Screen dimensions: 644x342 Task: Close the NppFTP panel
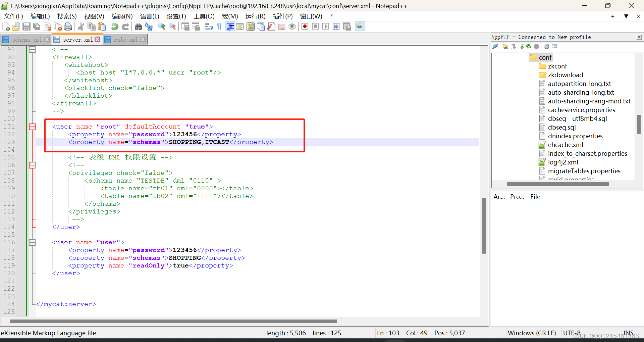pos(639,37)
